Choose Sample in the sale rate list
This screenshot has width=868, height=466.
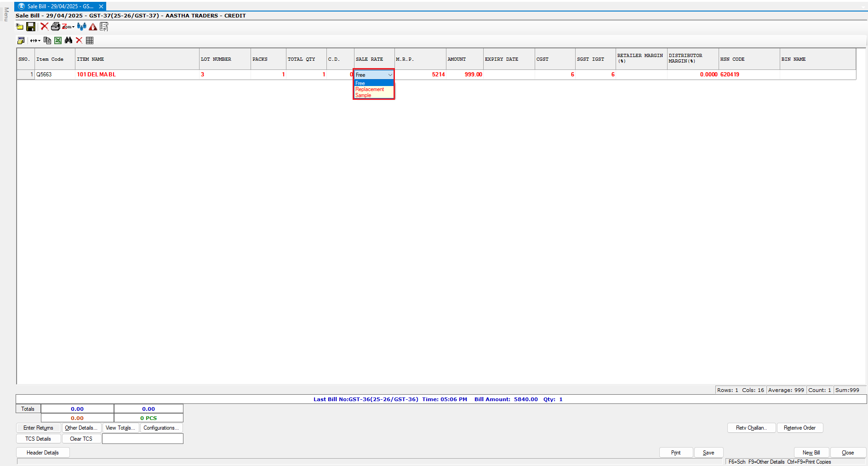click(x=363, y=95)
